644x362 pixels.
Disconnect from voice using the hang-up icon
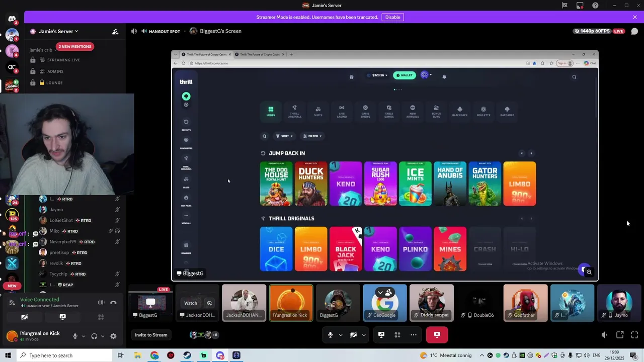[x=113, y=303]
